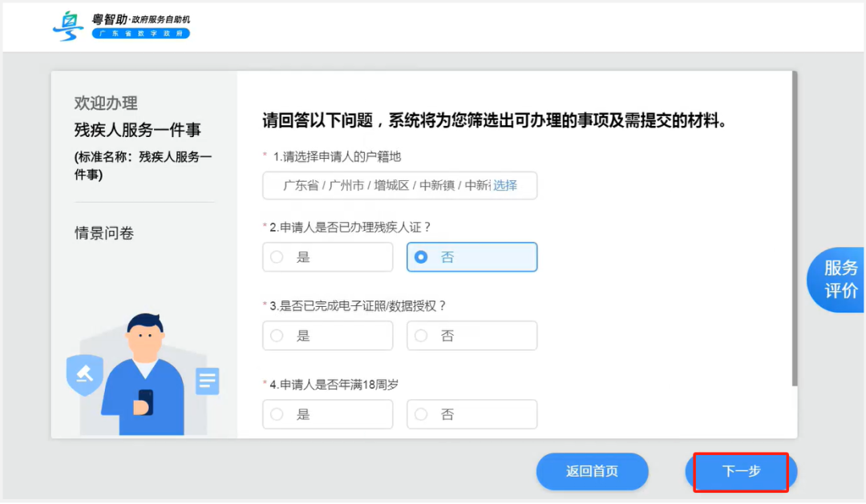Open the 服务评价 panel on the right edge
This screenshot has width=866, height=504.
840,279
